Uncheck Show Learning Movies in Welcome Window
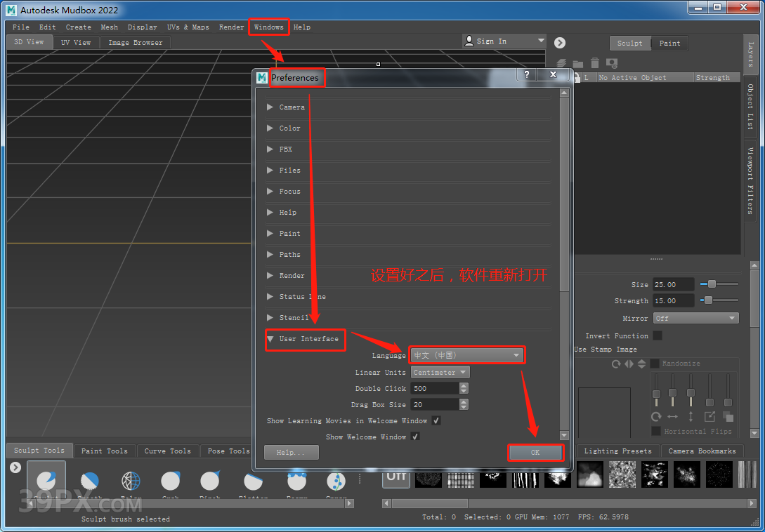The image size is (765, 532). (436, 421)
